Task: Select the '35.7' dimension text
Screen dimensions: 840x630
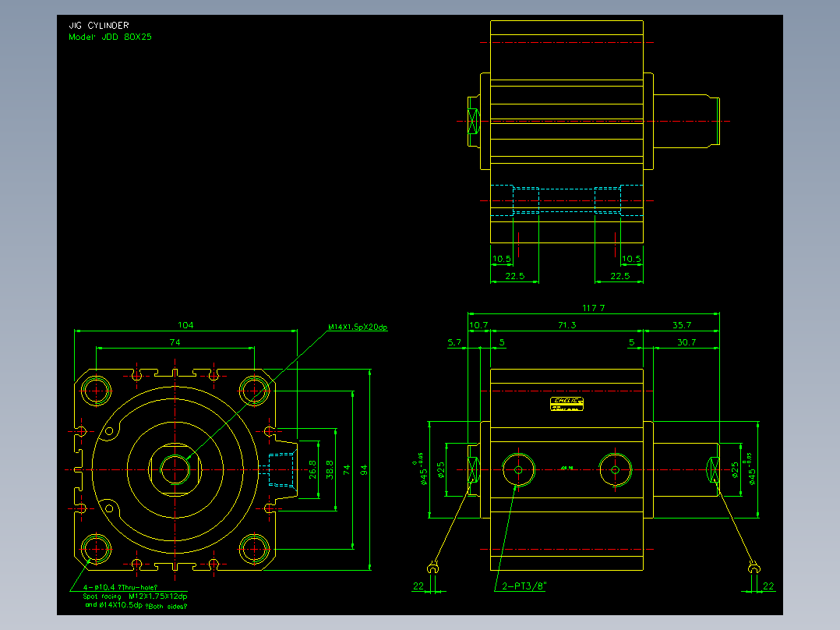Action: pos(681,325)
